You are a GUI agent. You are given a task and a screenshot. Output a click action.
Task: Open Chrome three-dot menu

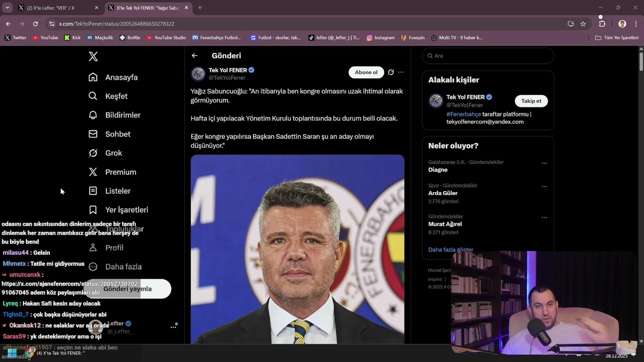636,24
